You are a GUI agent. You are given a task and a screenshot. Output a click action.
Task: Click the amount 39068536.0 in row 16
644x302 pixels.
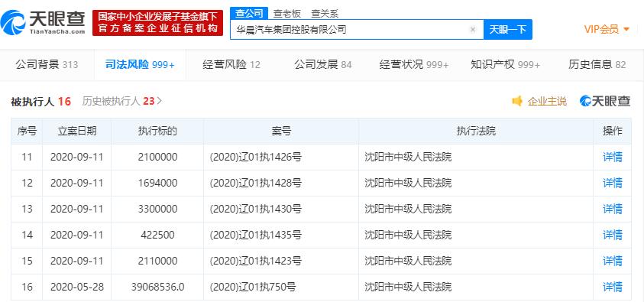157,287
